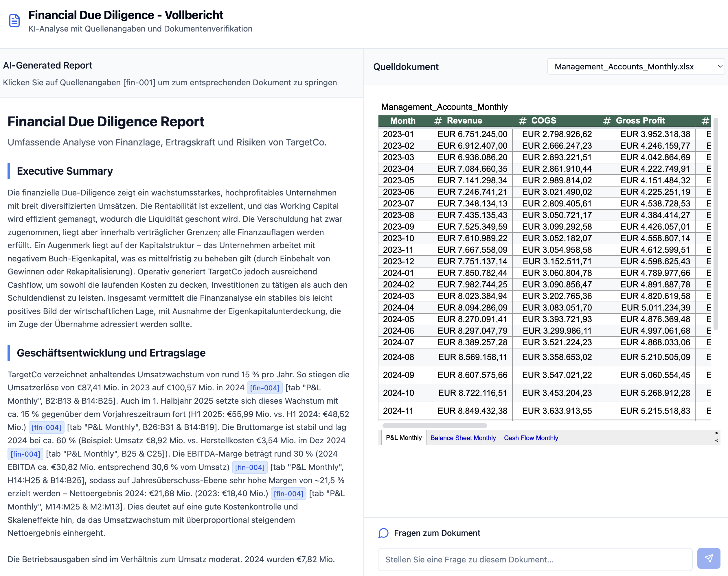Click the hash icon in the COGS header
The image size is (728, 576).
522,121
